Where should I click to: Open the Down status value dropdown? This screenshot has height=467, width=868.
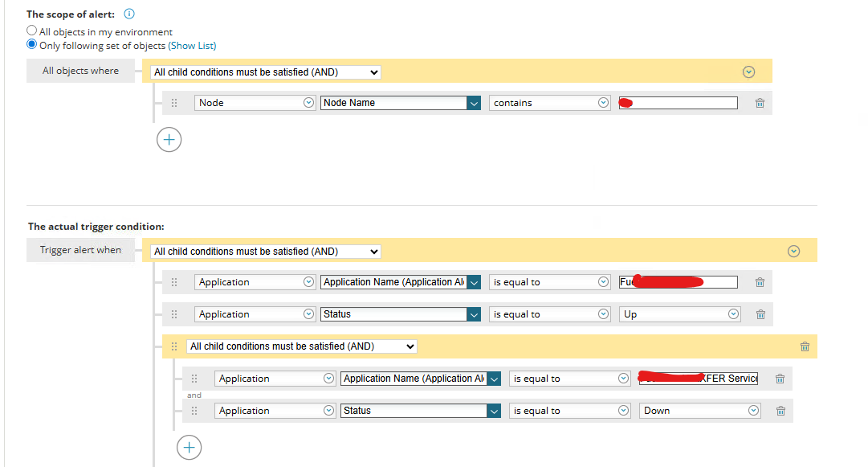point(699,411)
